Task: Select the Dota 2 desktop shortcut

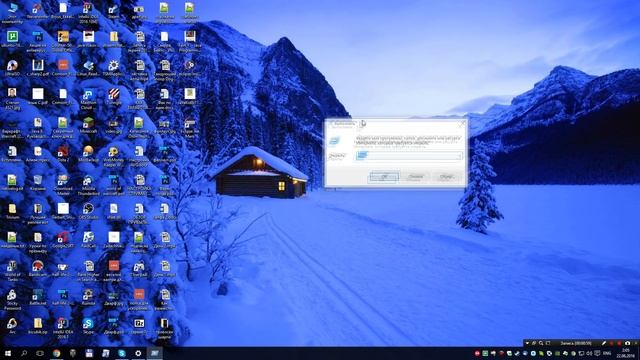Action: point(63,155)
